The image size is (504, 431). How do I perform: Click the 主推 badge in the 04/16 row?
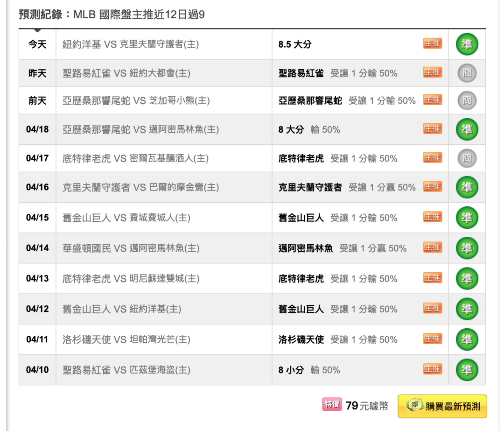pos(433,187)
